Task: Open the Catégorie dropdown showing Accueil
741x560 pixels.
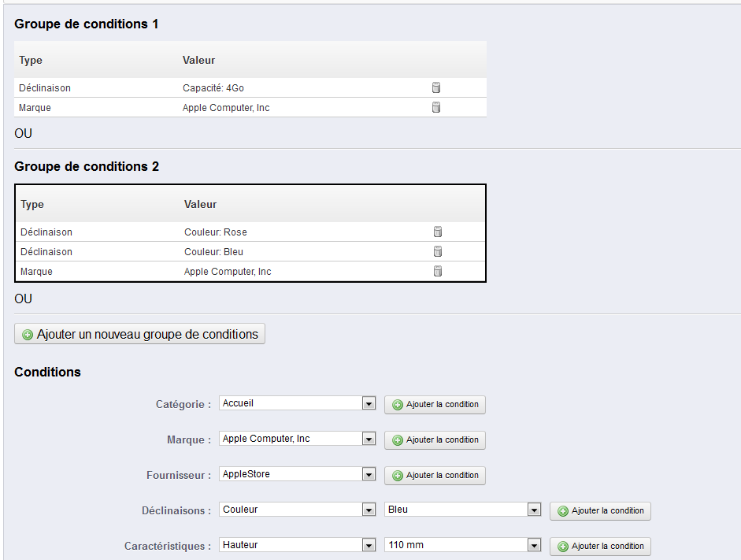Action: (x=297, y=403)
